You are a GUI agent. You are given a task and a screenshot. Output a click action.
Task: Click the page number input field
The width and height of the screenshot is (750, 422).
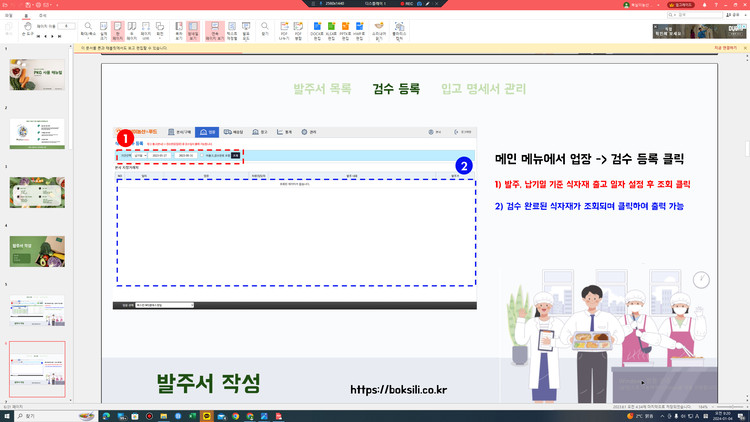click(66, 26)
